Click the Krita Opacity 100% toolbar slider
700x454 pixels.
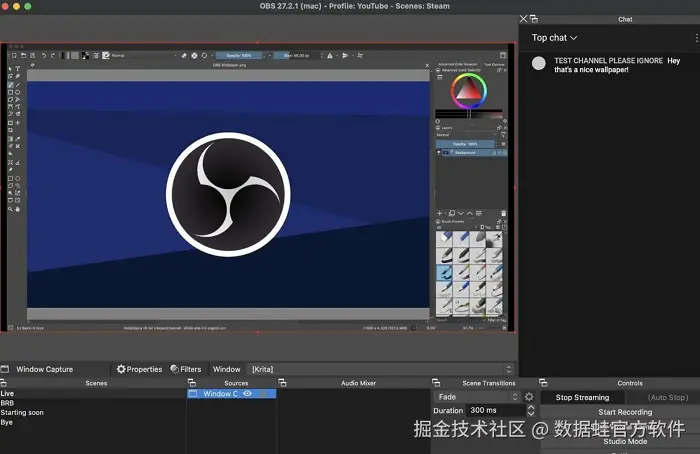pos(239,55)
